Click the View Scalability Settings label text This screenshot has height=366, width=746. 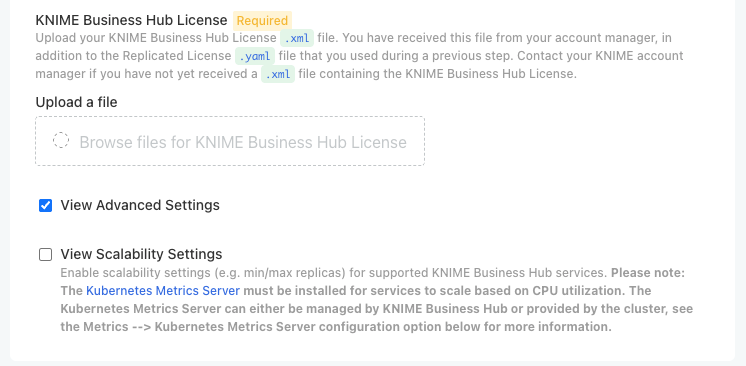point(141,254)
